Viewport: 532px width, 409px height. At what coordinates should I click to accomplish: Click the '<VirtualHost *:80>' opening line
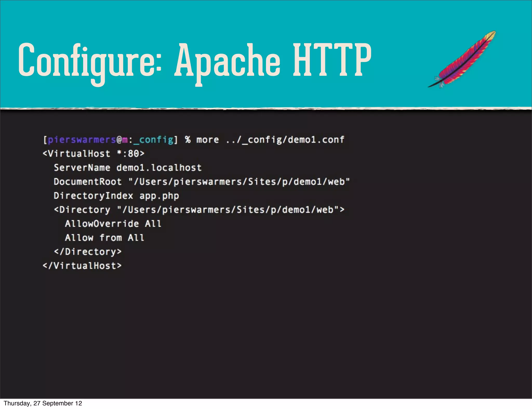pos(94,154)
